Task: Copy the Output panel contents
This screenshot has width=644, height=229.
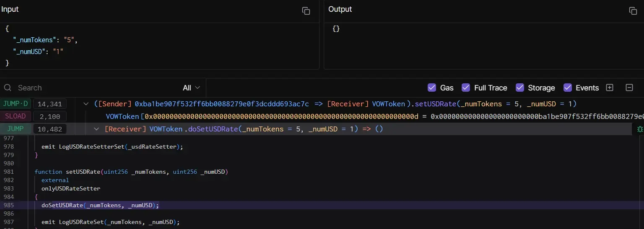Action: click(633, 11)
